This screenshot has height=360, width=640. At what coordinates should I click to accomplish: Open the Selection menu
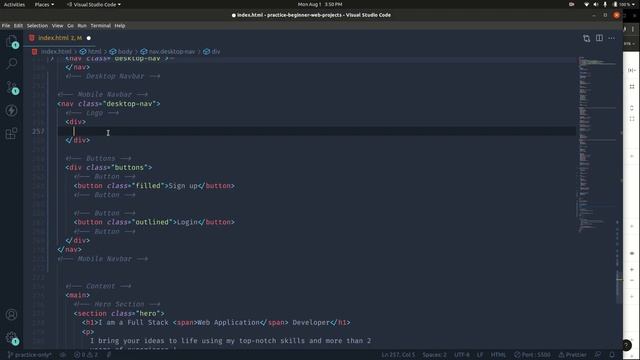coord(38,26)
